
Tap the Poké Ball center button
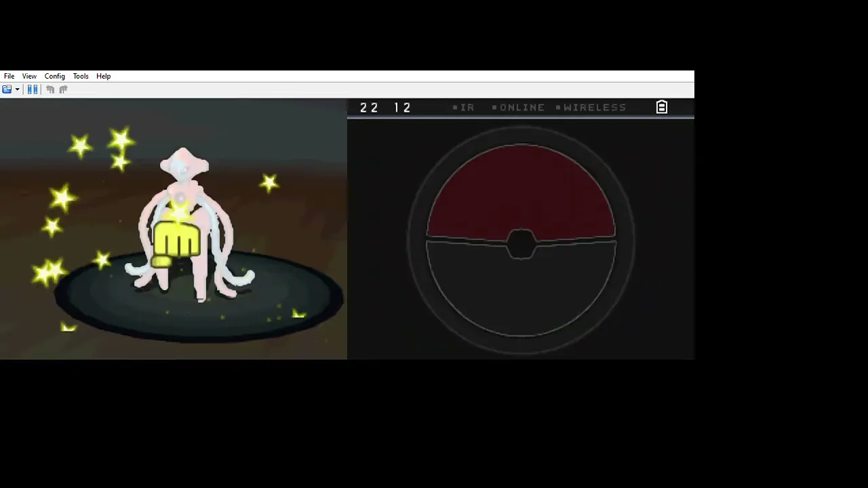tap(521, 243)
